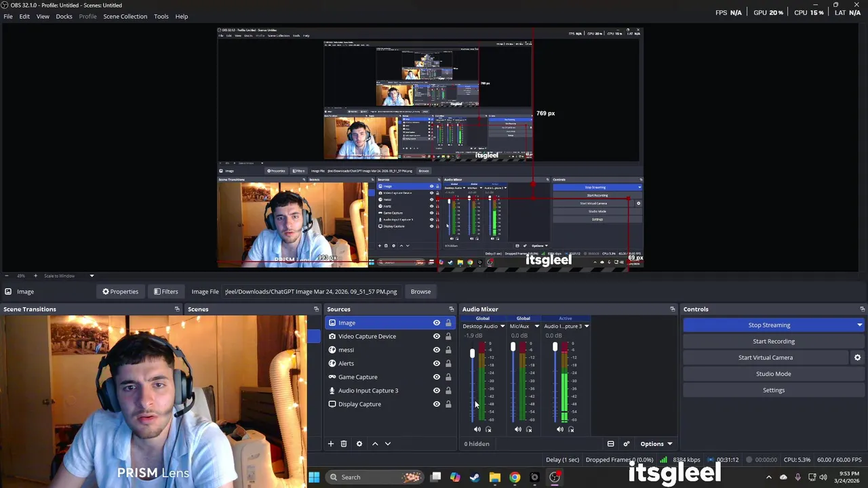
Task: Toggle Desktop Audio monitoring headphone icon
Action: coord(488,429)
